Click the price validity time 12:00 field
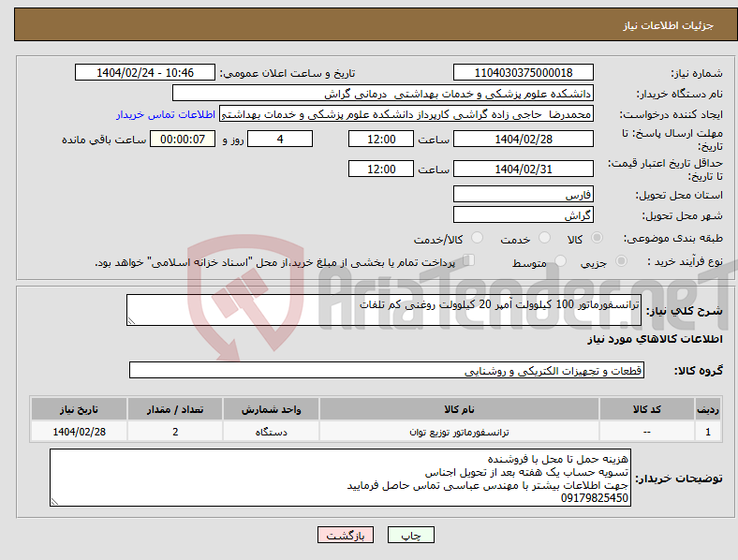This screenshot has width=738, height=560. point(381,169)
